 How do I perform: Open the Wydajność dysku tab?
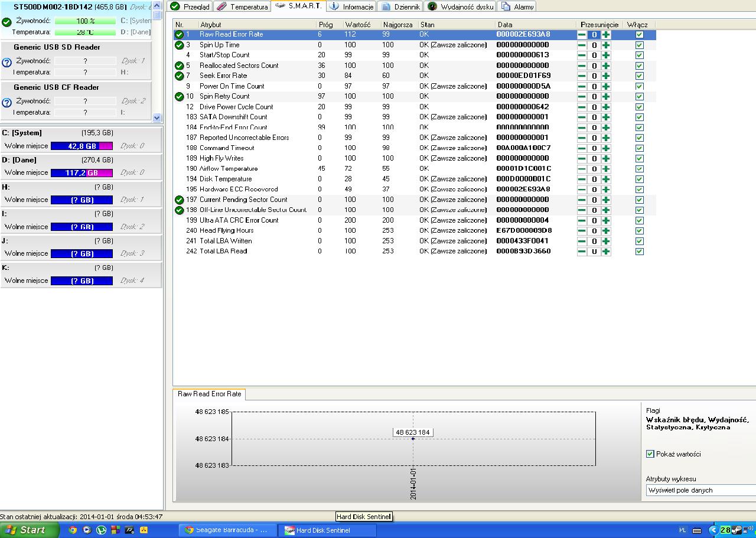(x=461, y=6)
